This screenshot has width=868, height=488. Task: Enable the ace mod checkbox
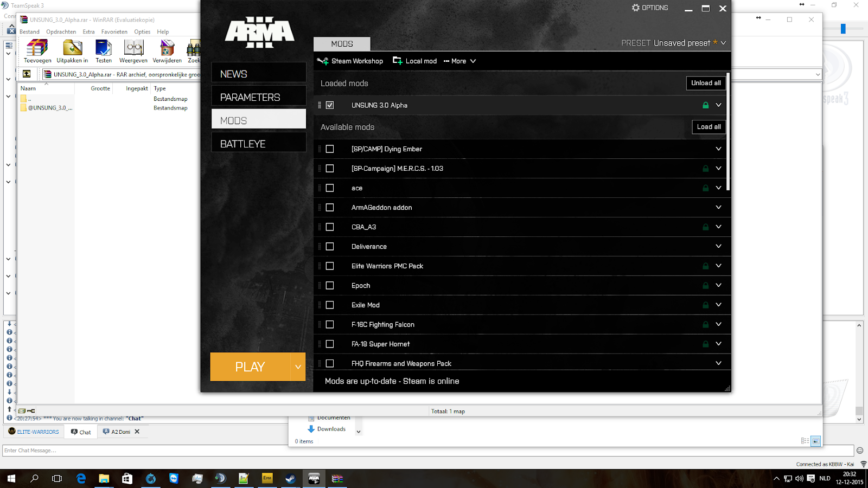pos(330,188)
